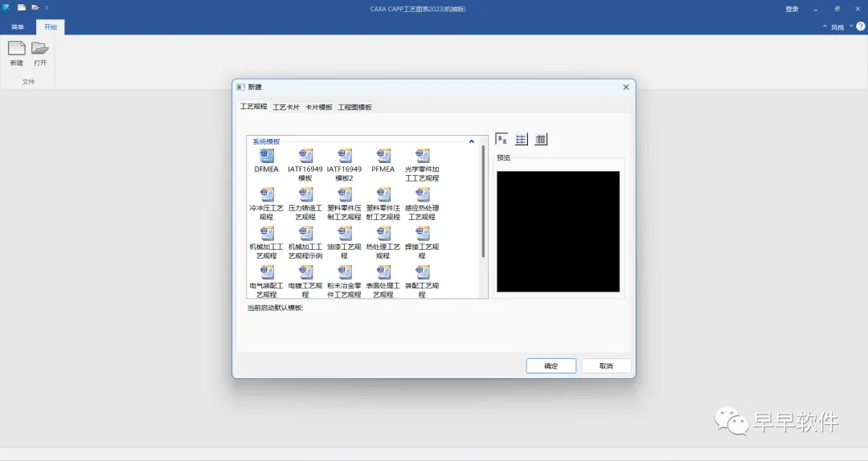Click new file icon in quick access bar
The width and height of the screenshot is (868, 461).
click(21, 8)
